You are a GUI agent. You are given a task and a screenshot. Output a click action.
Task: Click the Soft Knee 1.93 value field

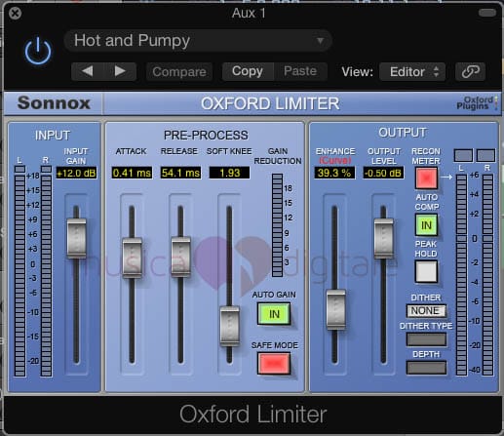coord(229,173)
